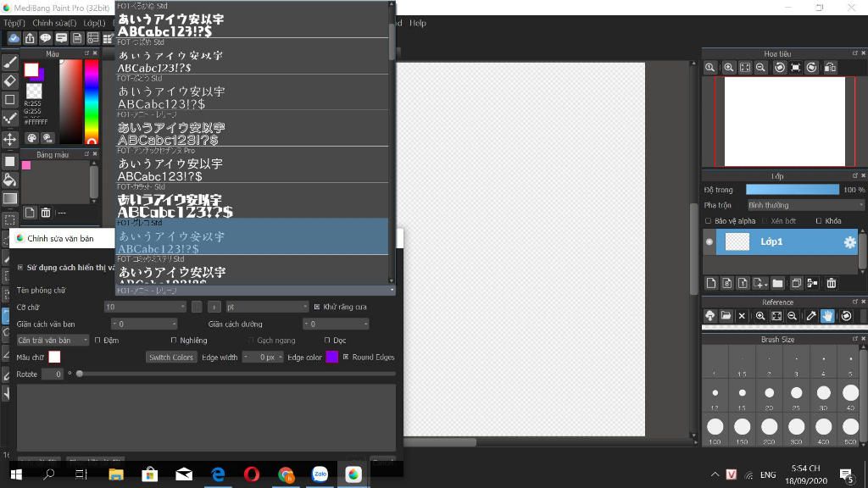Choose highlighted FOT-グレコ Std font
Viewport: 868px width, 488px height.
click(252, 237)
